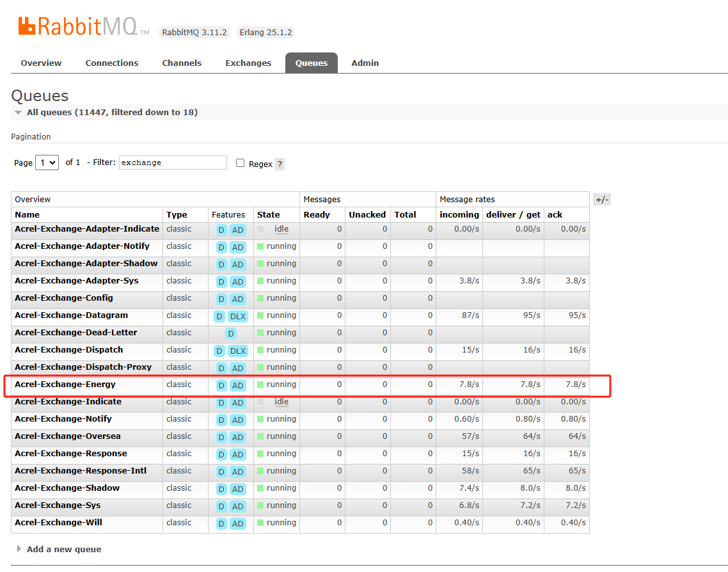Image resolution: width=728 pixels, height=572 pixels.
Task: Click AD badge on Acrel-Exchange-Energy row
Action: (x=237, y=385)
